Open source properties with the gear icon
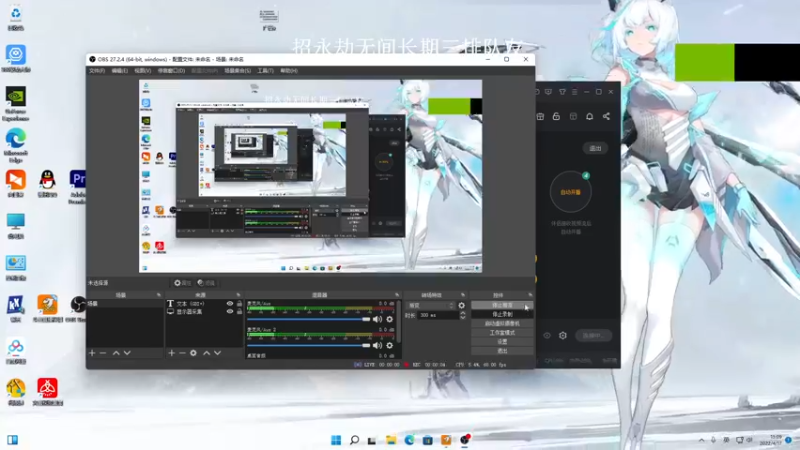The image size is (800, 450). [193, 353]
